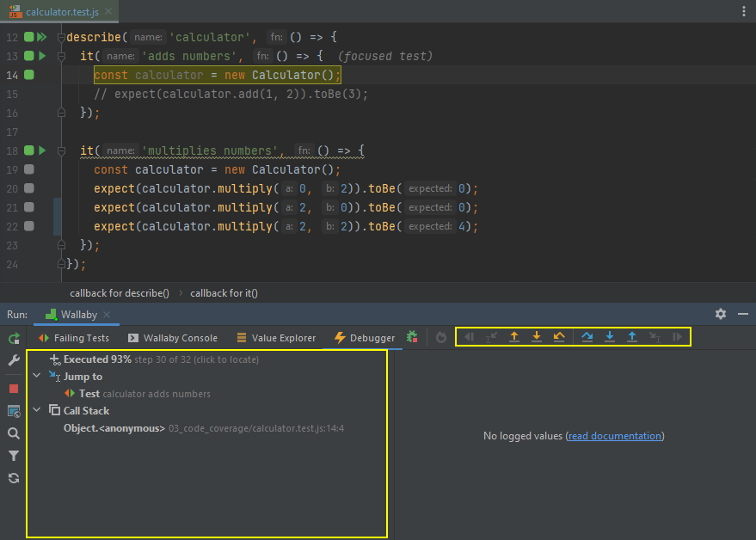Viewport: 756px width, 540px height.
Task: Click the Jump to tree label
Action: [x=83, y=376]
